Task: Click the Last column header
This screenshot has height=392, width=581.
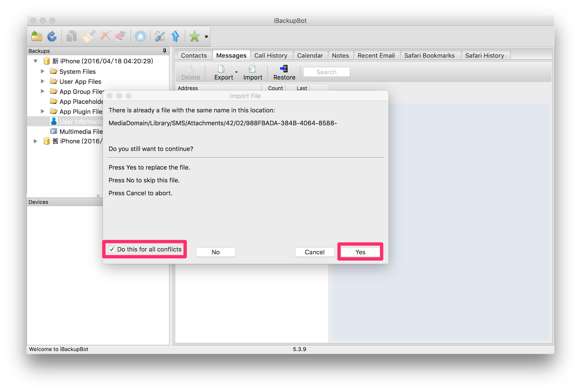Action: (302, 88)
